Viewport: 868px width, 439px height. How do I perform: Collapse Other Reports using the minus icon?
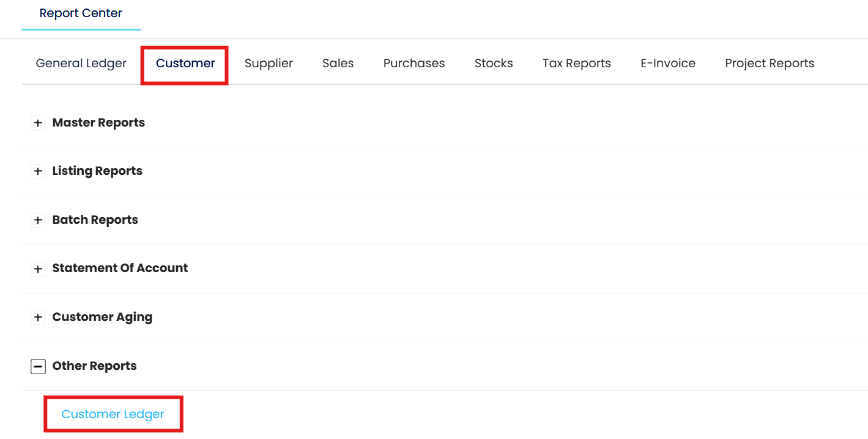(38, 366)
